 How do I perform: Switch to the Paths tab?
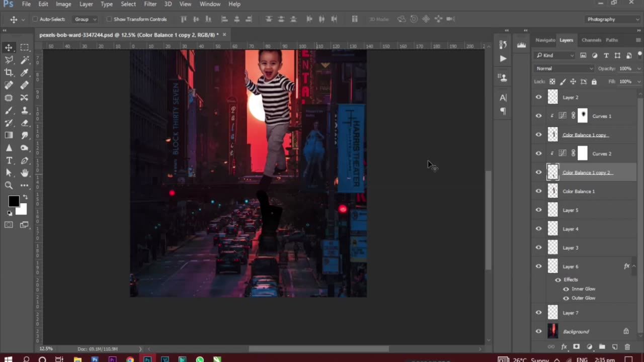(612, 40)
